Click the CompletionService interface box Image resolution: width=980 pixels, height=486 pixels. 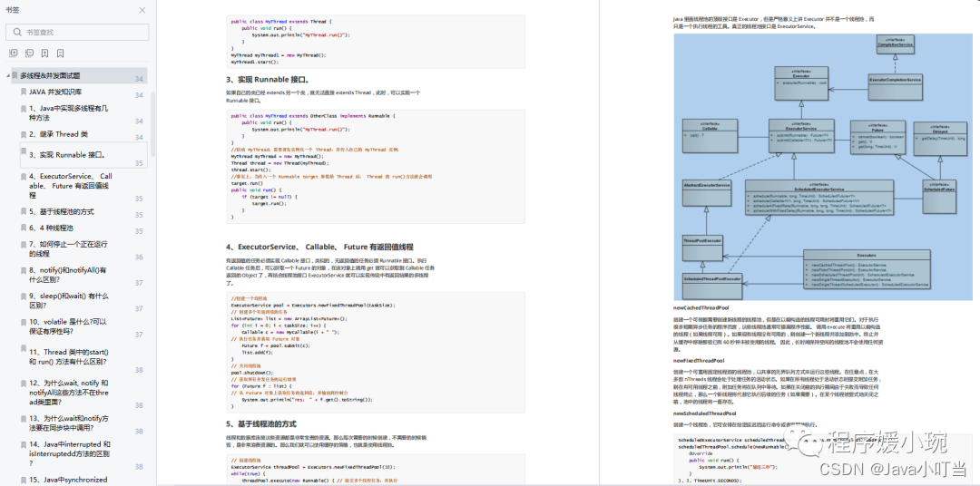tap(895, 44)
